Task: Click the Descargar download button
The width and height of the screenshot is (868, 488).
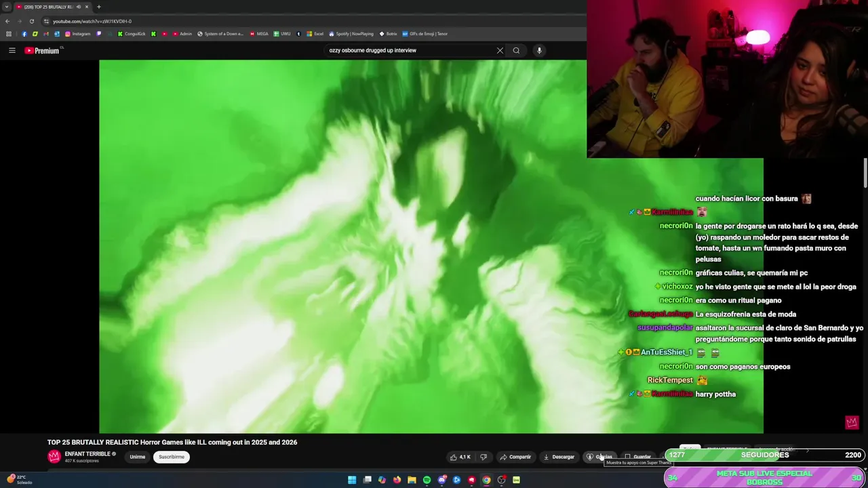Action: click(559, 457)
